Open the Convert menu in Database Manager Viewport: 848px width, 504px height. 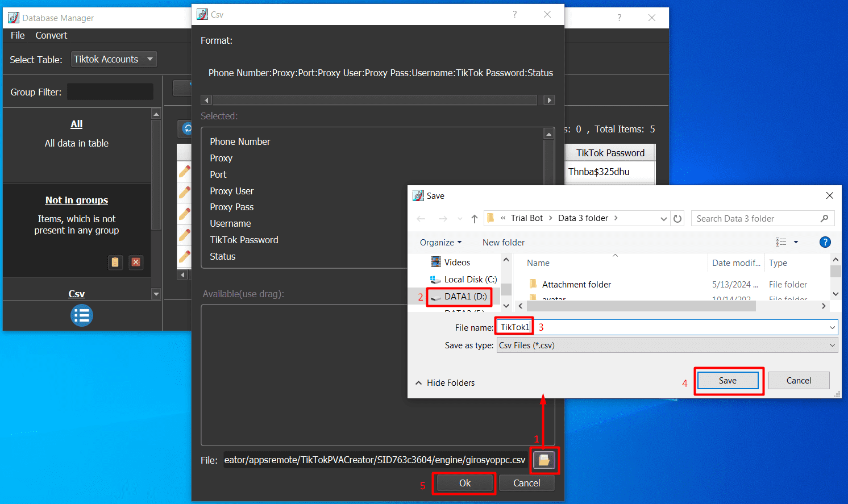51,35
